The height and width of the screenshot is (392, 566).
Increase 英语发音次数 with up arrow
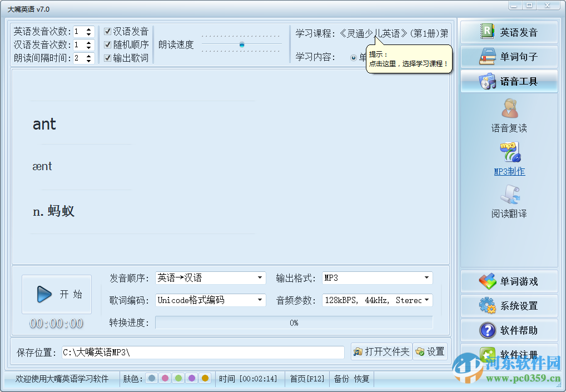89,29
